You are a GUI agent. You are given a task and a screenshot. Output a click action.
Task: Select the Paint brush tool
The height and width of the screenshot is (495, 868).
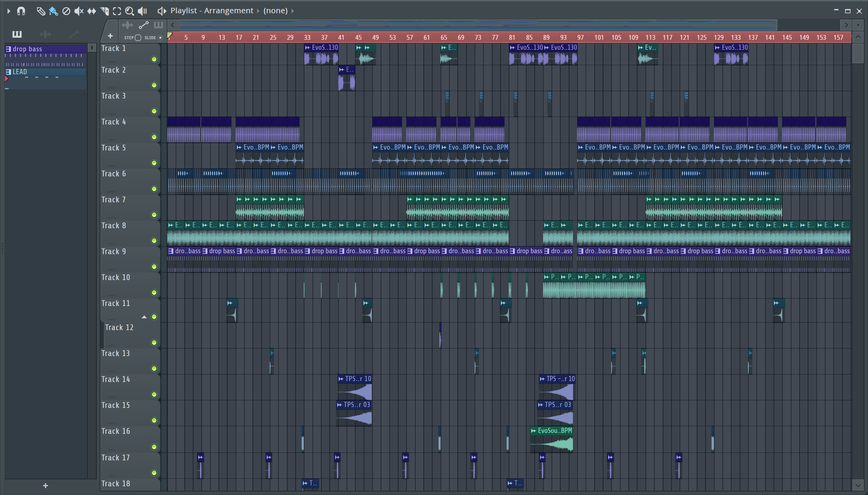(53, 11)
